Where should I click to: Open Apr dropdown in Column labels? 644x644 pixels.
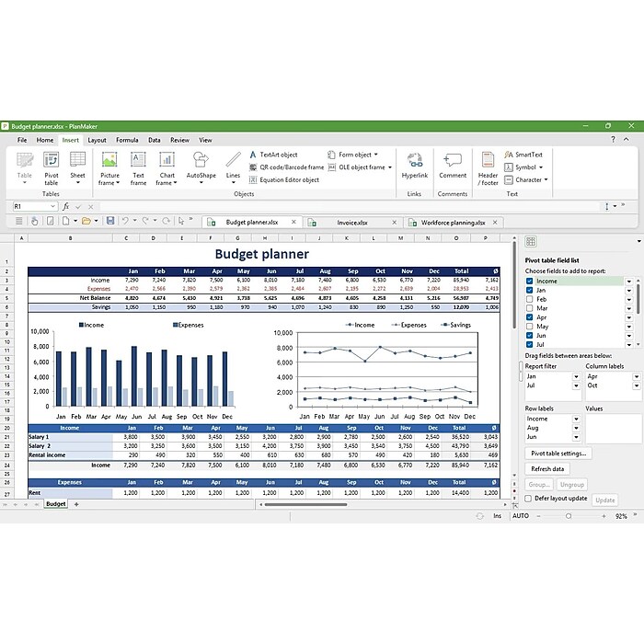[x=637, y=376]
